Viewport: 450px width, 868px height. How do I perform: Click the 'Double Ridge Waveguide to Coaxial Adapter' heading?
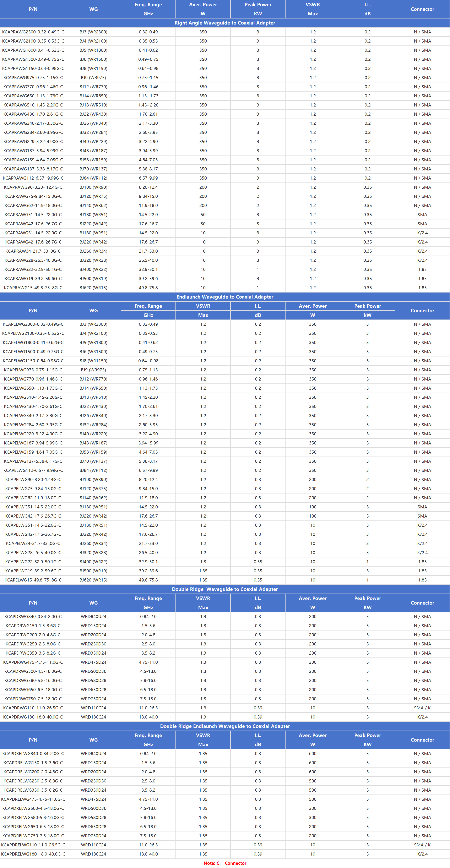tap(225, 589)
